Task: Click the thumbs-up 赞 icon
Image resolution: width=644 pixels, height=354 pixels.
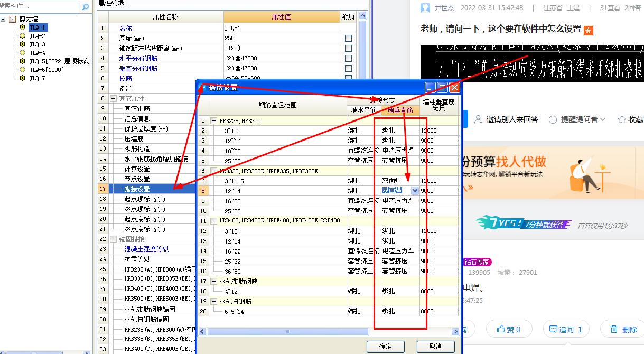Action: (x=501, y=329)
